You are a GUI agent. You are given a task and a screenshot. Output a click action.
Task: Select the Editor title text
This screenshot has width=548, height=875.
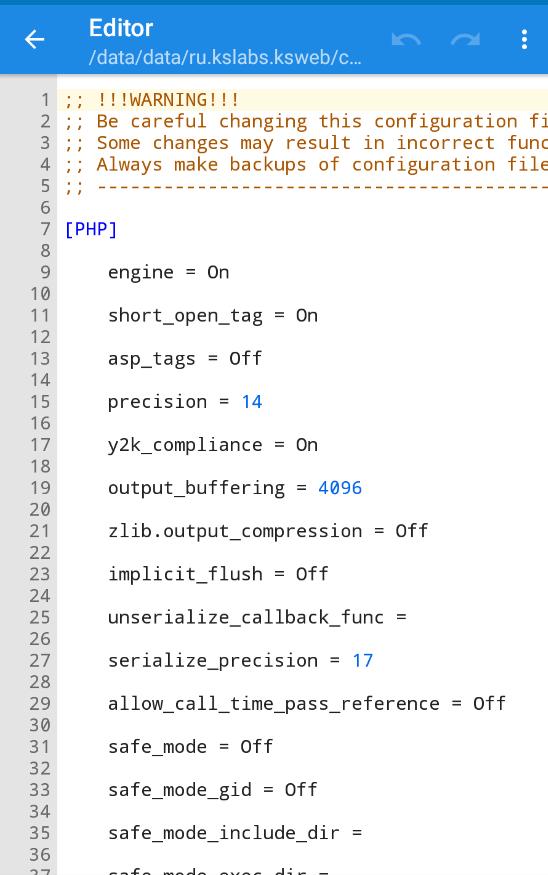point(121,28)
